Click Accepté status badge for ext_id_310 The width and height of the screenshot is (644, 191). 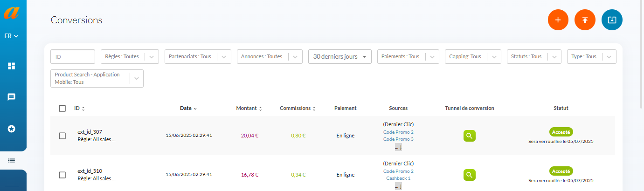[x=561, y=171]
